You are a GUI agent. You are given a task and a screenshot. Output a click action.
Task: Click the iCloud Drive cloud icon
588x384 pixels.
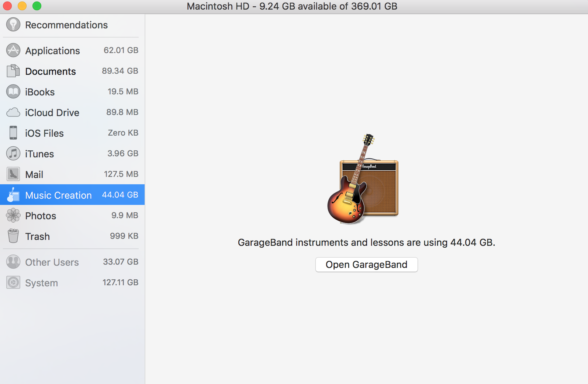pos(13,112)
